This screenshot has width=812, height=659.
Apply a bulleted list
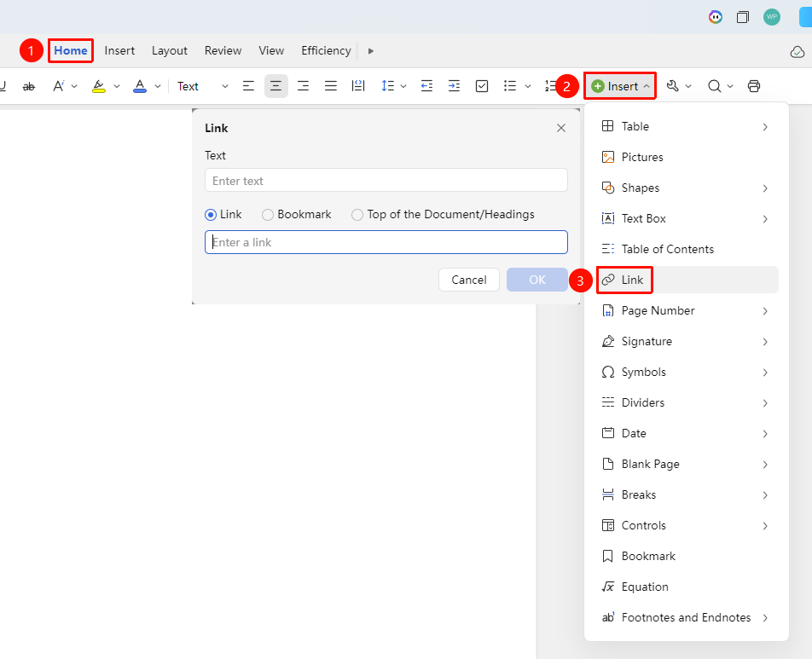[510, 86]
